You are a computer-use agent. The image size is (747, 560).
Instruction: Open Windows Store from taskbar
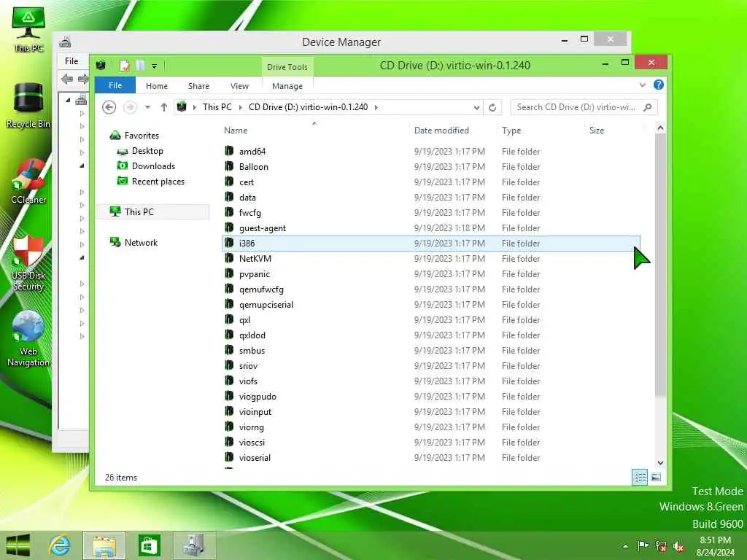click(149, 545)
